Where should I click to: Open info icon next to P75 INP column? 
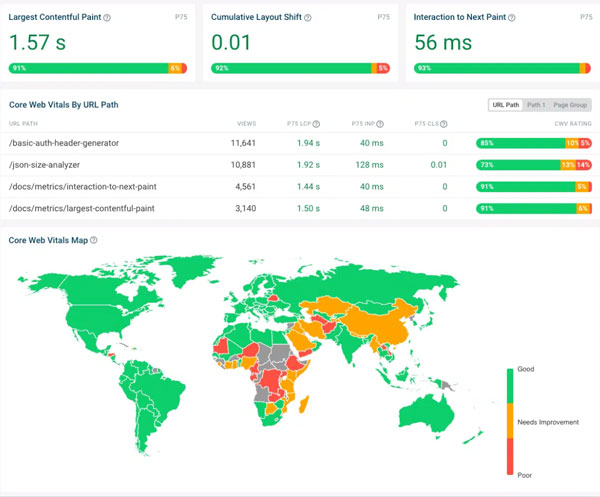pos(381,125)
